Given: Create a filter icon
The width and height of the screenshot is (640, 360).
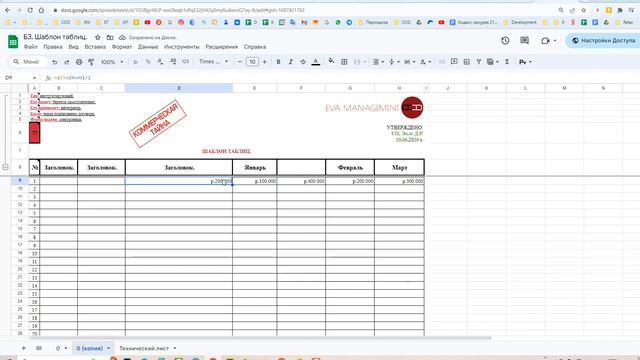Looking at the screenshot, I should click(x=478, y=62).
